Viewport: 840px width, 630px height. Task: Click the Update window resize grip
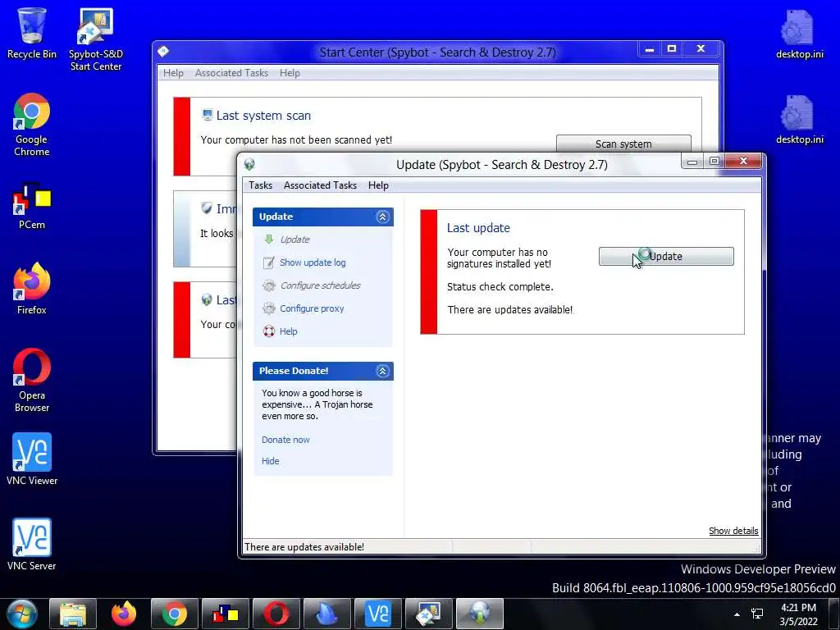pos(757,549)
